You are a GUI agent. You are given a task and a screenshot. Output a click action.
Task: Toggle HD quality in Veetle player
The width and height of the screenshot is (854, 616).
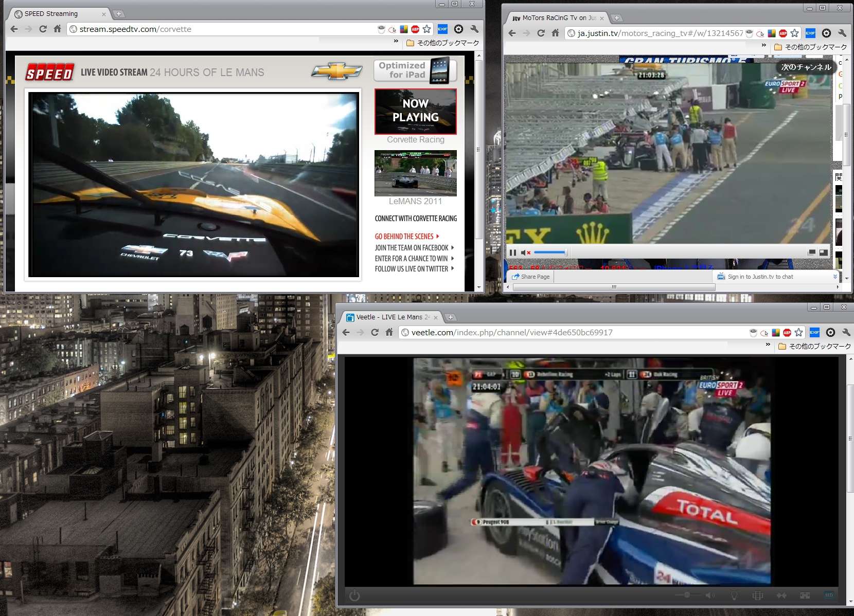(829, 595)
